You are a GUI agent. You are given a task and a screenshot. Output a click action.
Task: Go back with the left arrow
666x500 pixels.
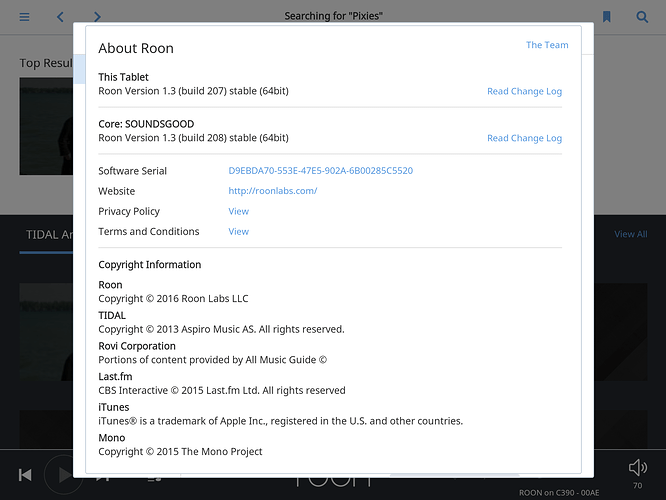click(60, 17)
